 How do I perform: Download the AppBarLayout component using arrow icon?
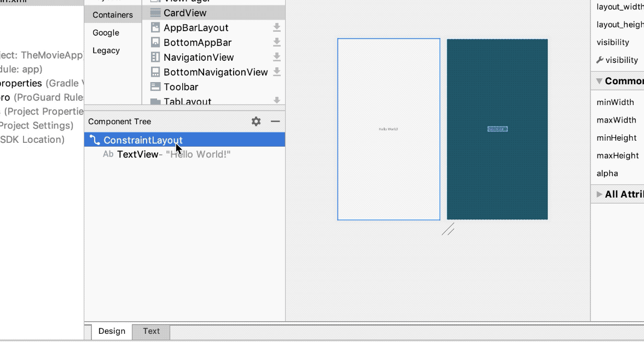pos(277,27)
